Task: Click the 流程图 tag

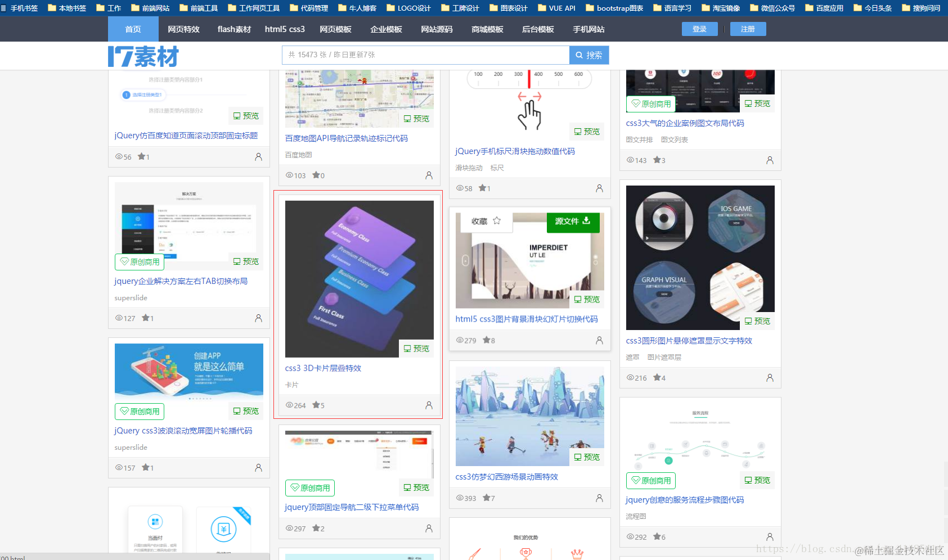Action: click(x=636, y=517)
